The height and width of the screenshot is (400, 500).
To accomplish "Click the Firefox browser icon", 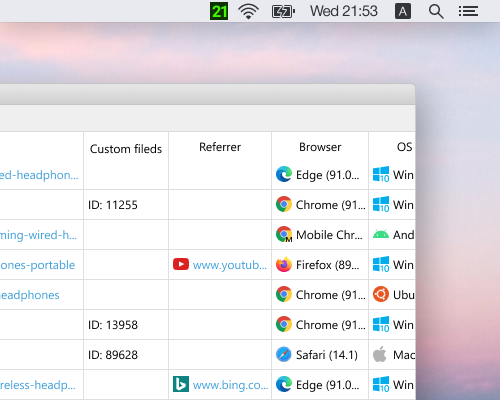I will tap(284, 264).
